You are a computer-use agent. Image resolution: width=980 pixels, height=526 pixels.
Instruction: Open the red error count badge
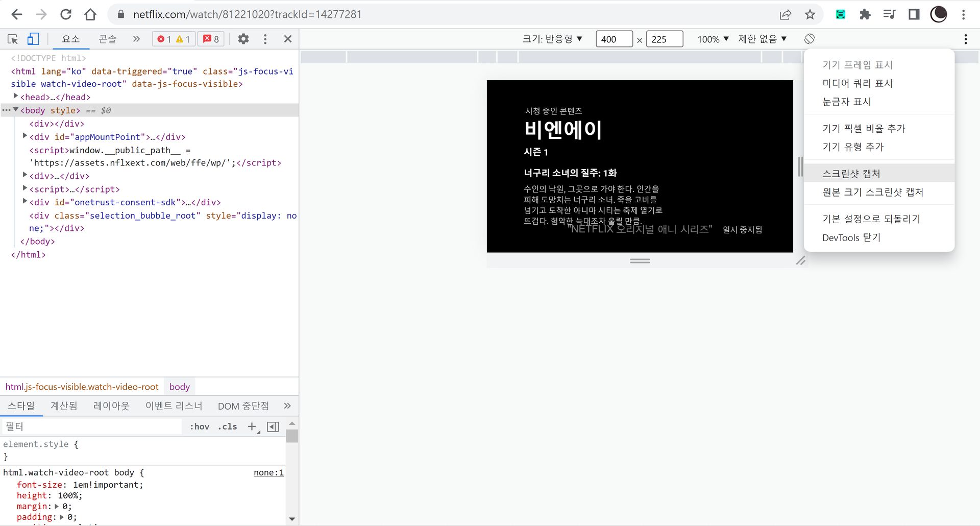pyautogui.click(x=165, y=39)
